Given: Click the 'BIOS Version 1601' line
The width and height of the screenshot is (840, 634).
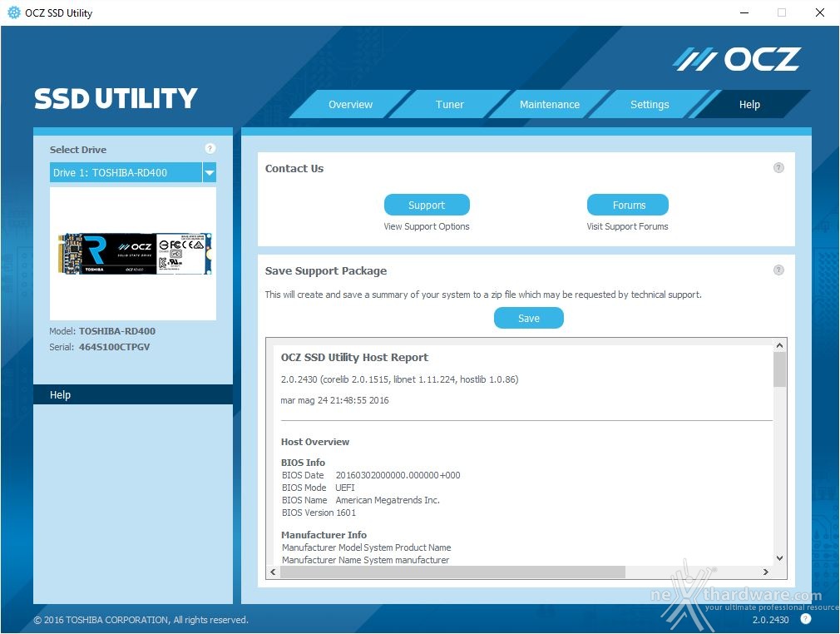Looking at the screenshot, I should 319,513.
